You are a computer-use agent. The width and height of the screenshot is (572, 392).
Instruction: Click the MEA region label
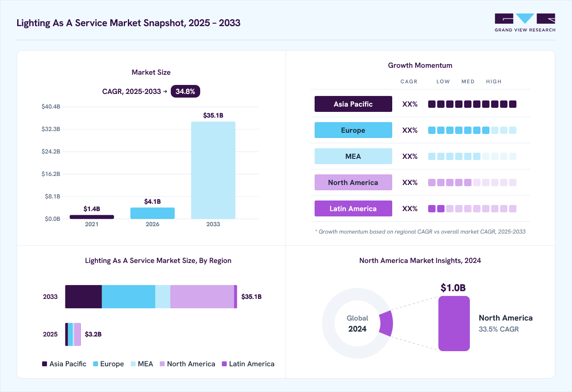(353, 156)
